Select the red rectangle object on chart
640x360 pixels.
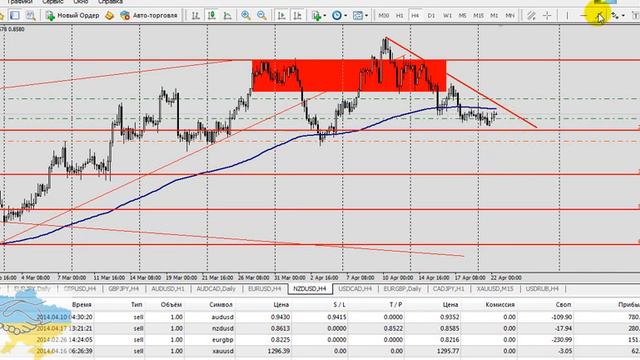(349, 76)
